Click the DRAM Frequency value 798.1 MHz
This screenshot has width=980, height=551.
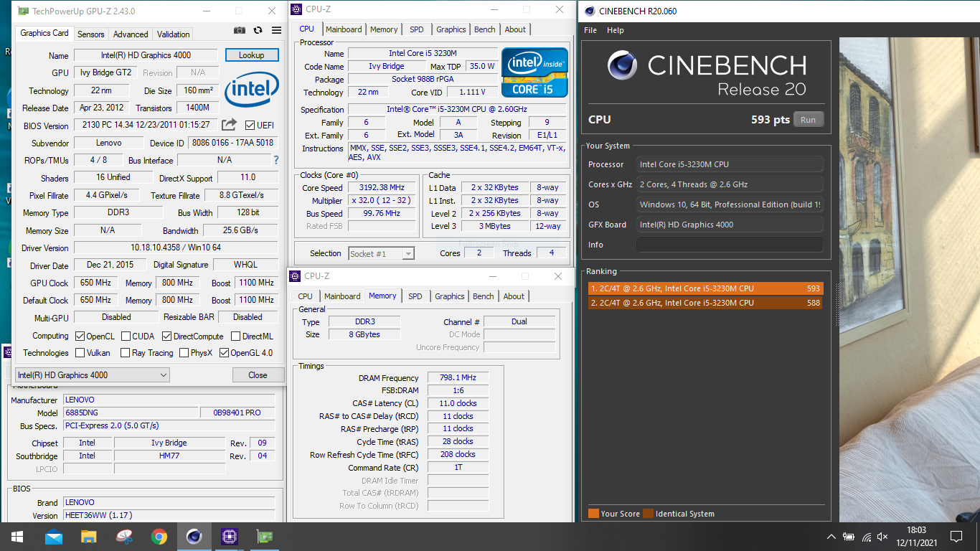point(458,378)
